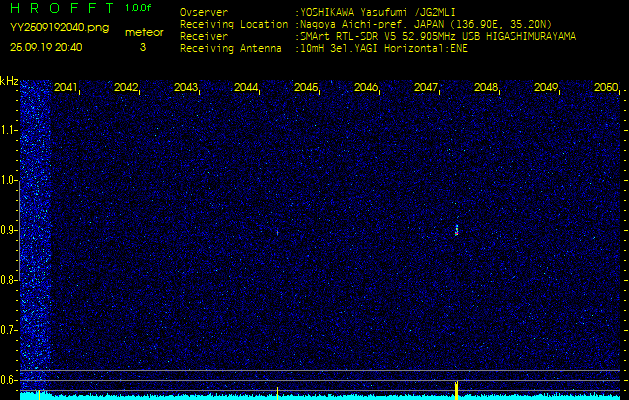Click the 2044 time marker
The image size is (629, 400).
coord(246,88)
